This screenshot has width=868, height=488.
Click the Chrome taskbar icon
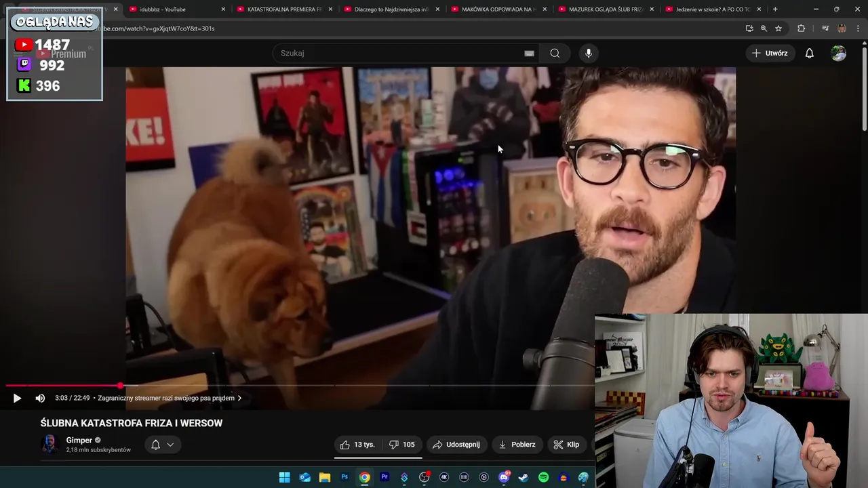(x=364, y=477)
